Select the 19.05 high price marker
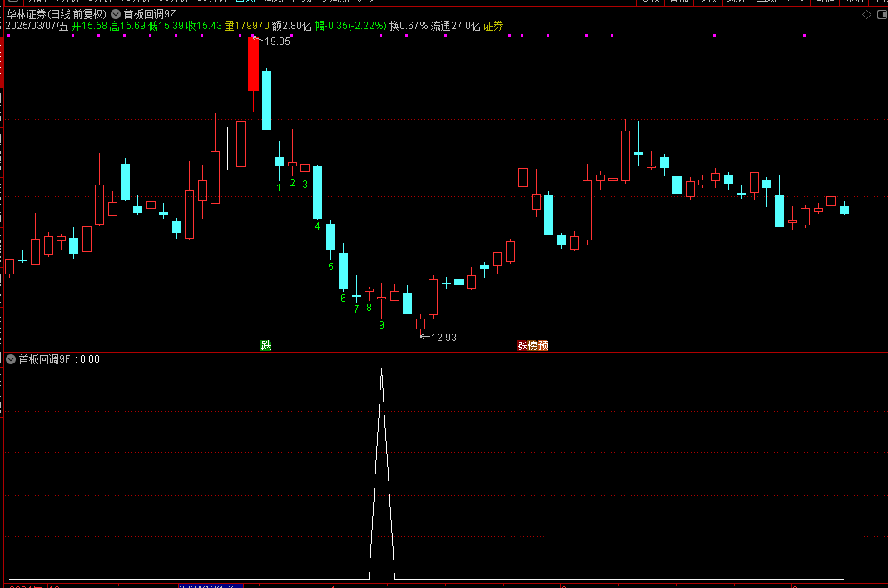Image resolution: width=888 pixels, height=588 pixels. (x=277, y=42)
